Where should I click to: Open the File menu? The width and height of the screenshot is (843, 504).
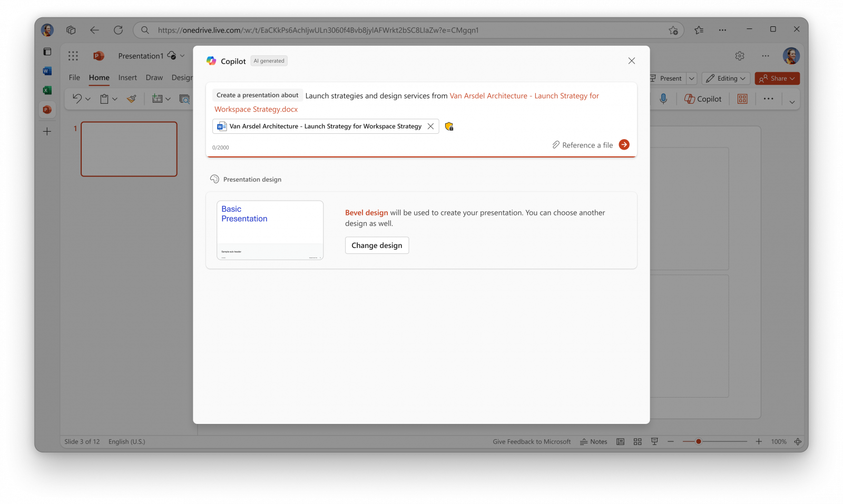point(74,77)
